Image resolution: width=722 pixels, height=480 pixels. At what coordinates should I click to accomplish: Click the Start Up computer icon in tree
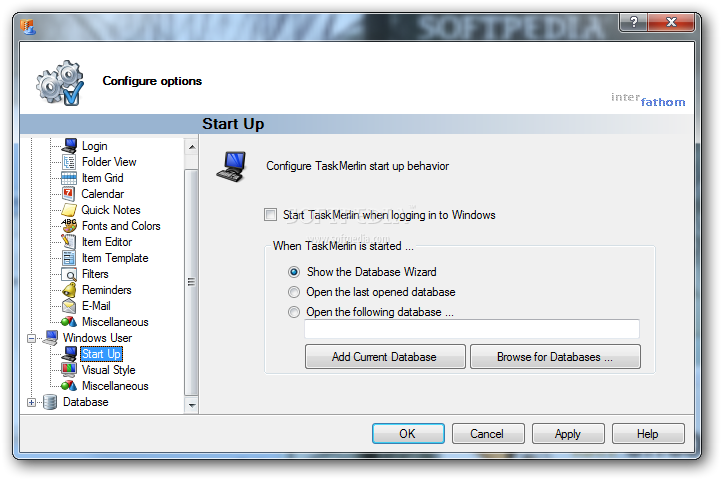(x=69, y=354)
